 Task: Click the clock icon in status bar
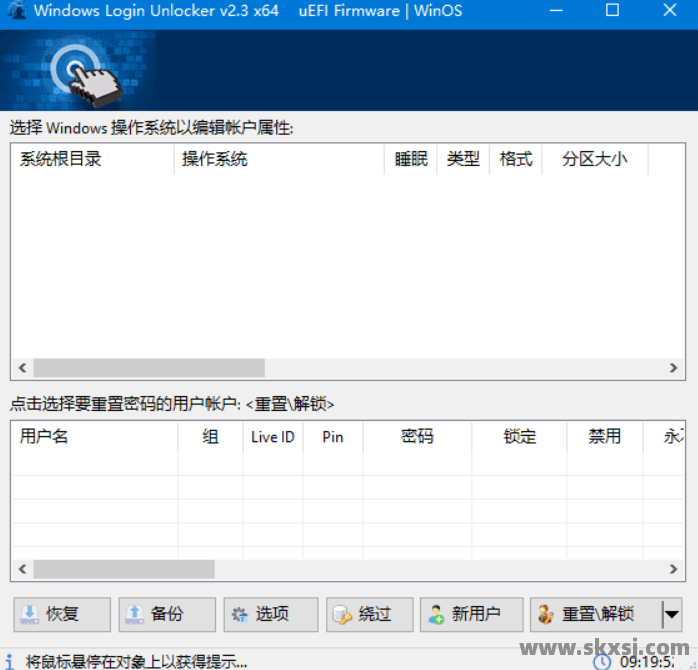tap(601, 662)
